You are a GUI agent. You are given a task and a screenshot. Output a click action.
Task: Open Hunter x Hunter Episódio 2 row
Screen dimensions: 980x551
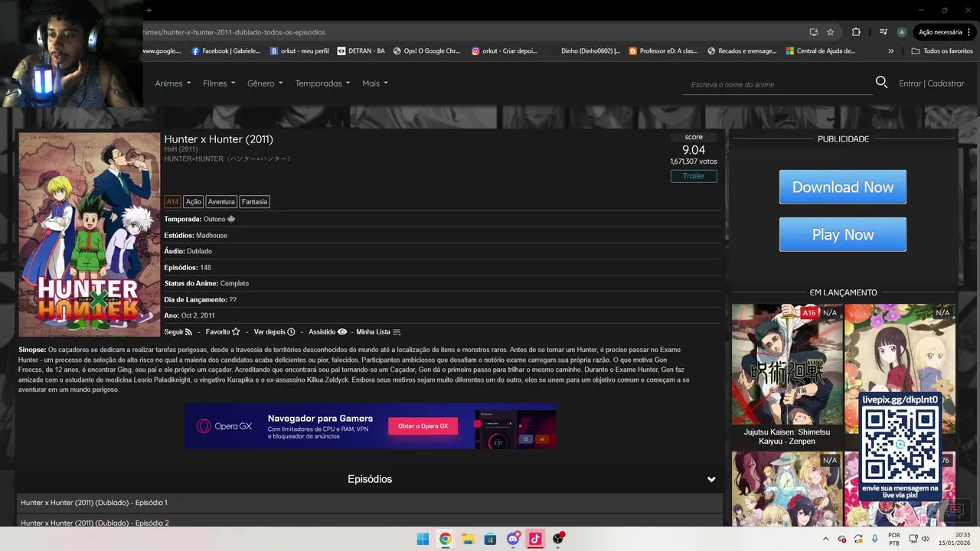(x=369, y=522)
